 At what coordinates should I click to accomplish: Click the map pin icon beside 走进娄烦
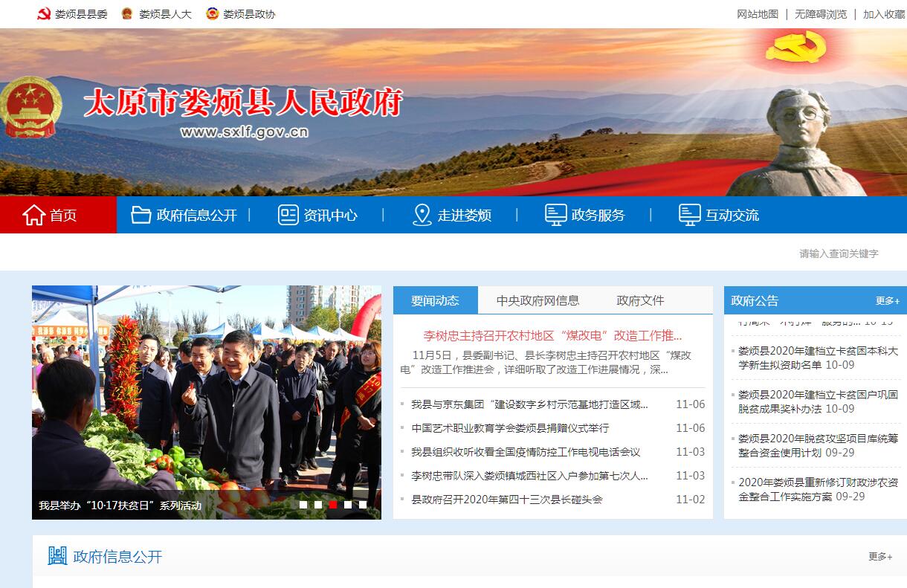pos(422,216)
